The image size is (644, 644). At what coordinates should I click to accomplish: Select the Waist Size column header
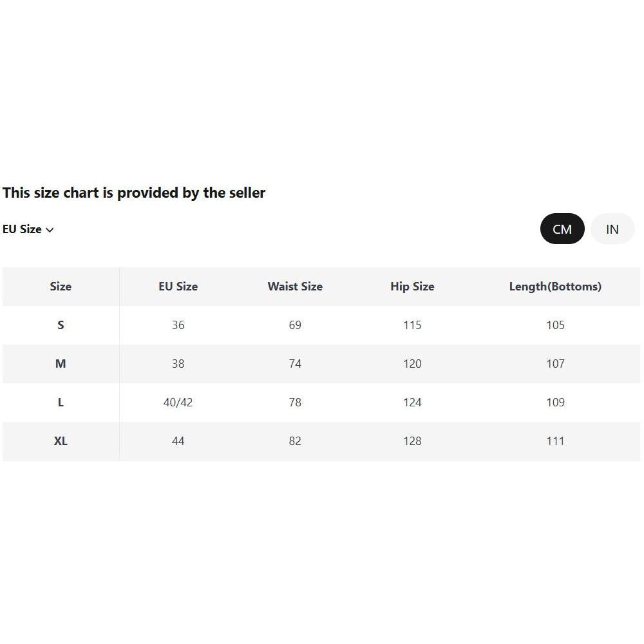point(295,287)
